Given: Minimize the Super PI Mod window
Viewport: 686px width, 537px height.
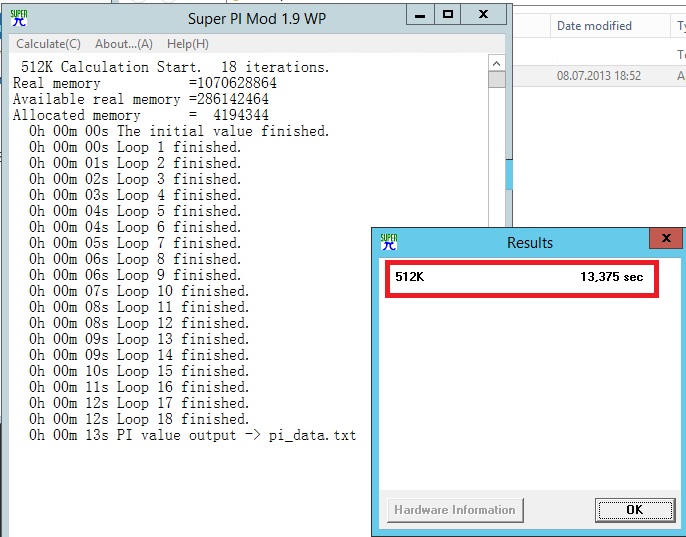Looking at the screenshot, I should (420, 15).
